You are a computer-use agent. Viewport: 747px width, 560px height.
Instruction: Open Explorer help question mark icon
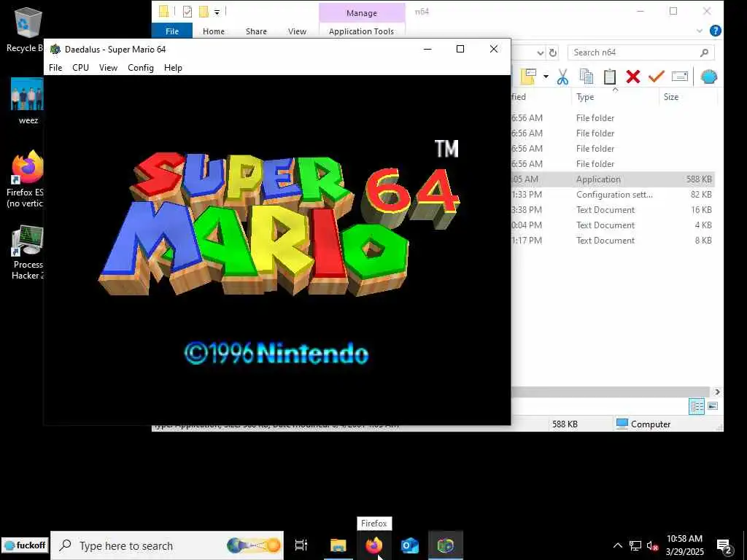coord(715,31)
